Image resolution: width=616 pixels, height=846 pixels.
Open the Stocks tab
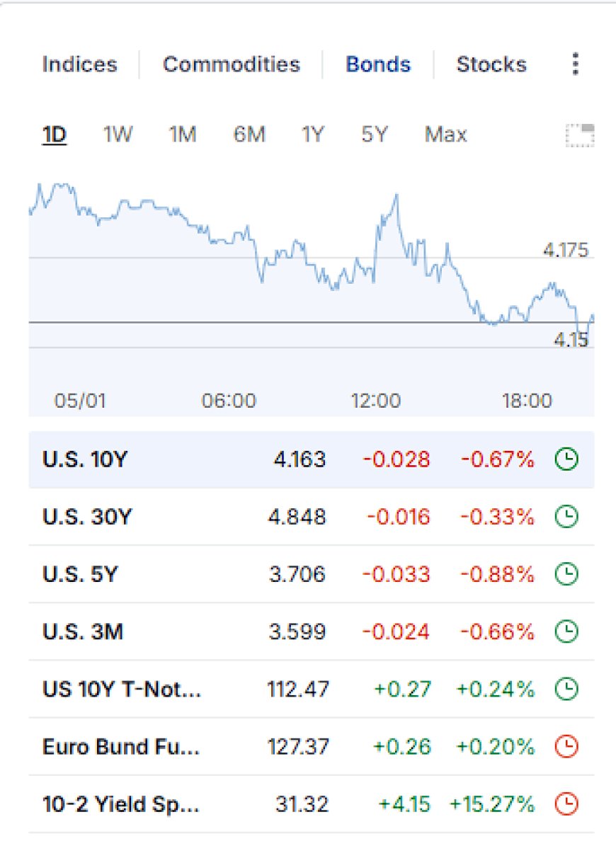point(491,64)
